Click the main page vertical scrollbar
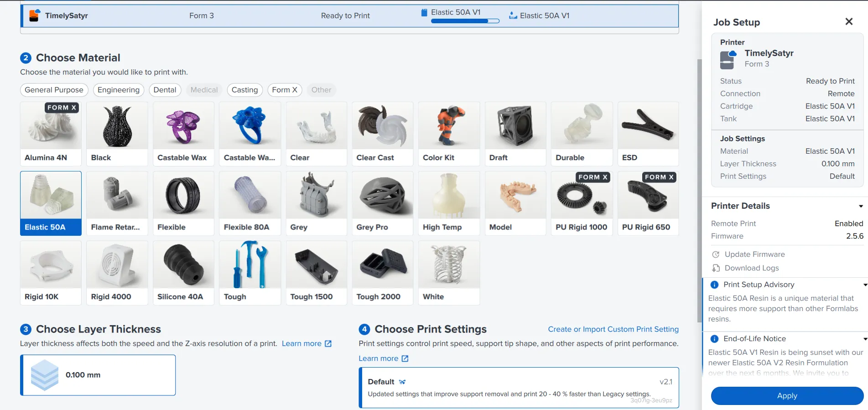 click(699, 191)
